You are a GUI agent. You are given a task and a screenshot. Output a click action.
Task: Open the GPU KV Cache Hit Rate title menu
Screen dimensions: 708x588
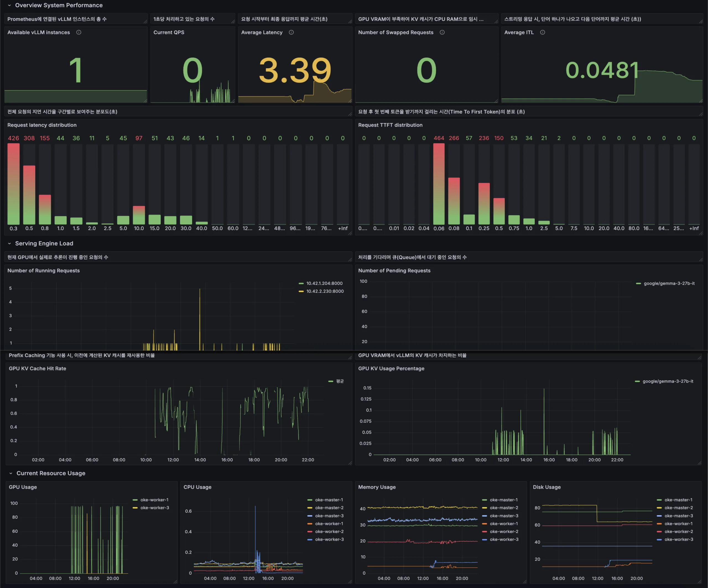point(37,368)
